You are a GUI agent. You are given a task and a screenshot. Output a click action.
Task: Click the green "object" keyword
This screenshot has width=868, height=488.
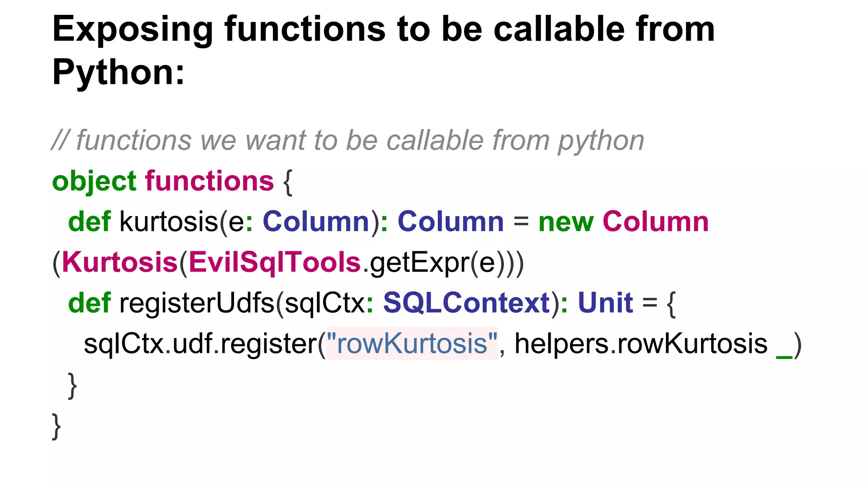pyautogui.click(x=94, y=181)
